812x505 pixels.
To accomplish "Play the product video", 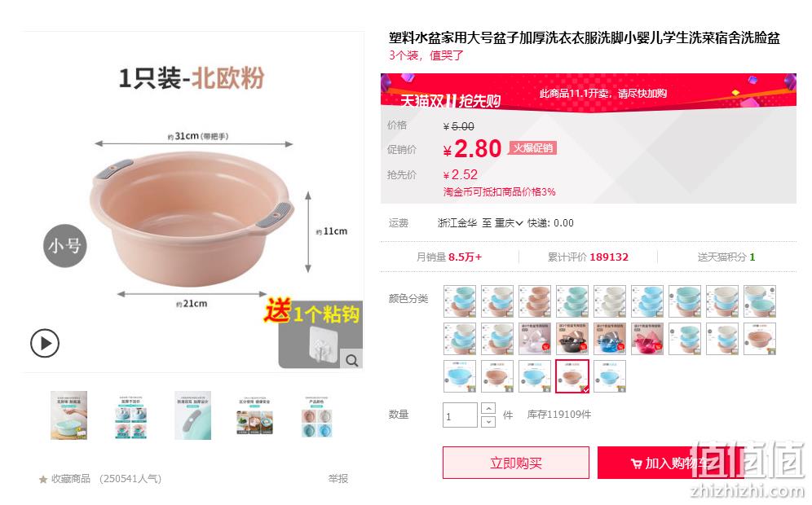I will (x=45, y=343).
